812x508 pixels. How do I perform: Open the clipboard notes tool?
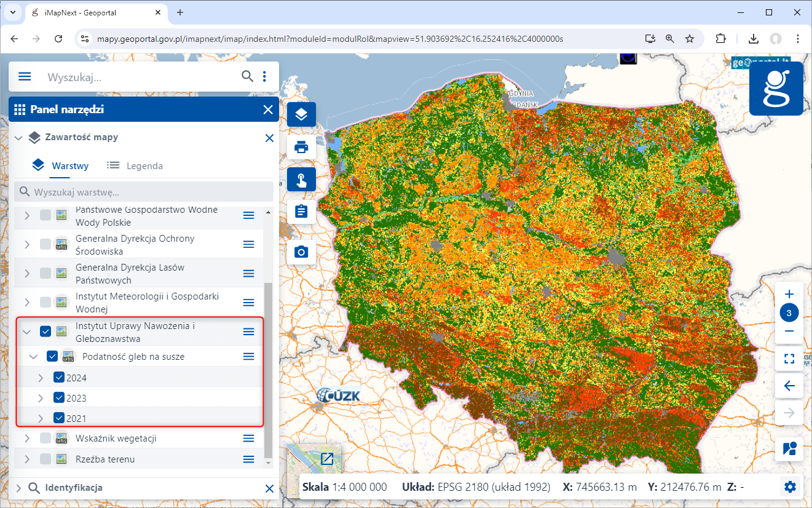[301, 212]
